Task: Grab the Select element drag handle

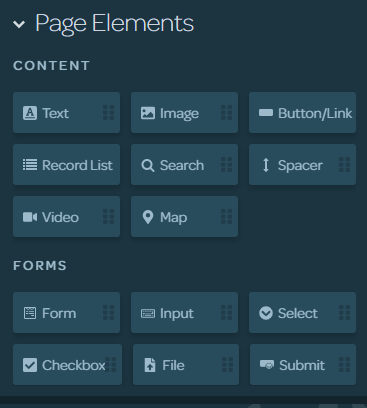Action: point(345,313)
